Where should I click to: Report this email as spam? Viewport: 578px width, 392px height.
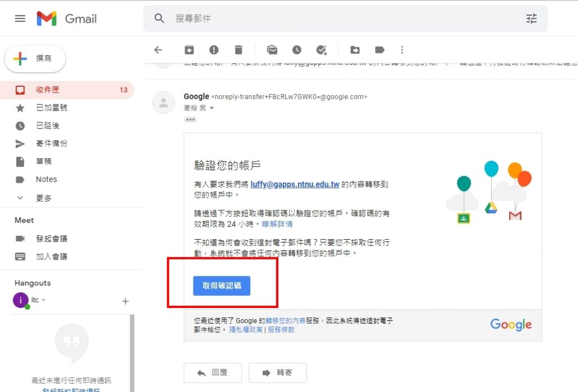tap(214, 50)
